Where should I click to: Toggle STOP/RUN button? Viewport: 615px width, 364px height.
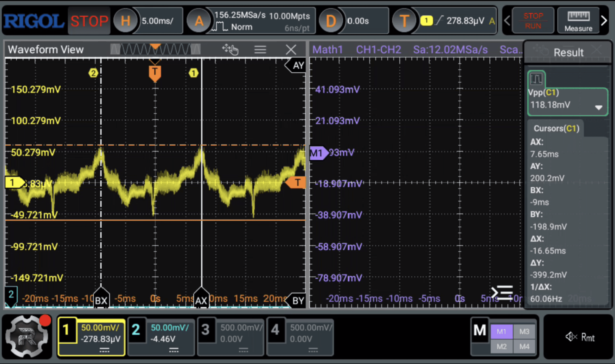(533, 21)
